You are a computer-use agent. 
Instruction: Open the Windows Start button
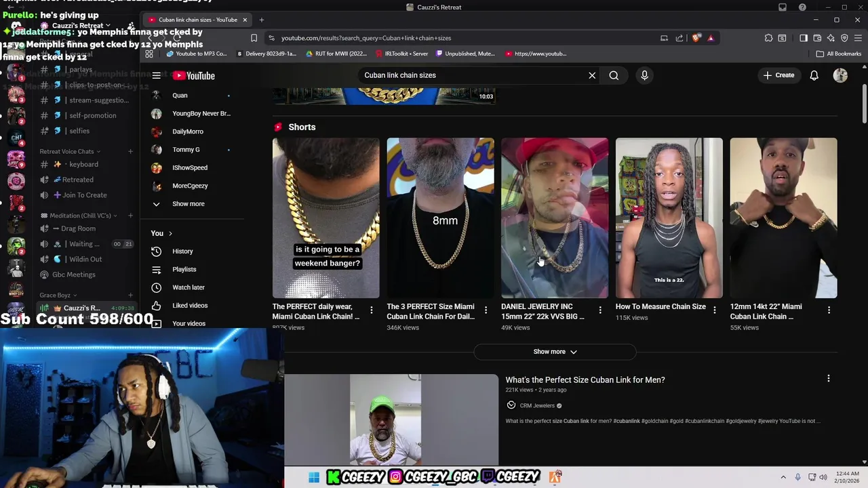tap(314, 478)
